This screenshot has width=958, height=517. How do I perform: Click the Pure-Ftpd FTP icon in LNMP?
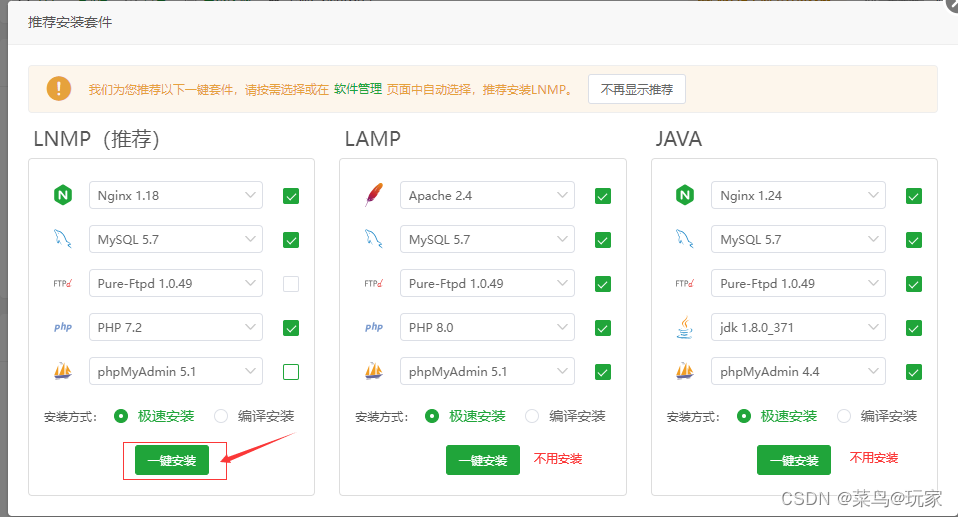coord(63,284)
